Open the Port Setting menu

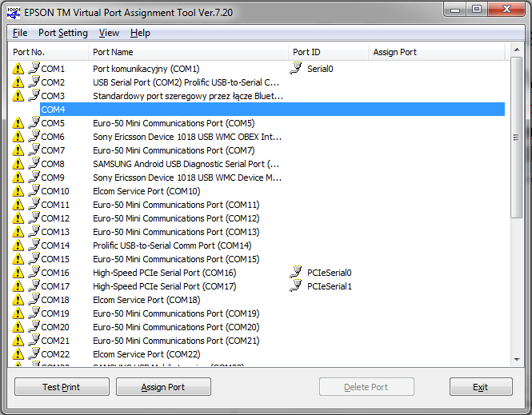[62, 33]
